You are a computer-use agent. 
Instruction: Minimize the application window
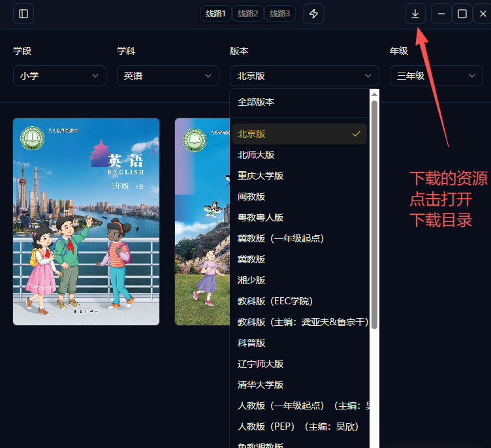click(x=441, y=14)
